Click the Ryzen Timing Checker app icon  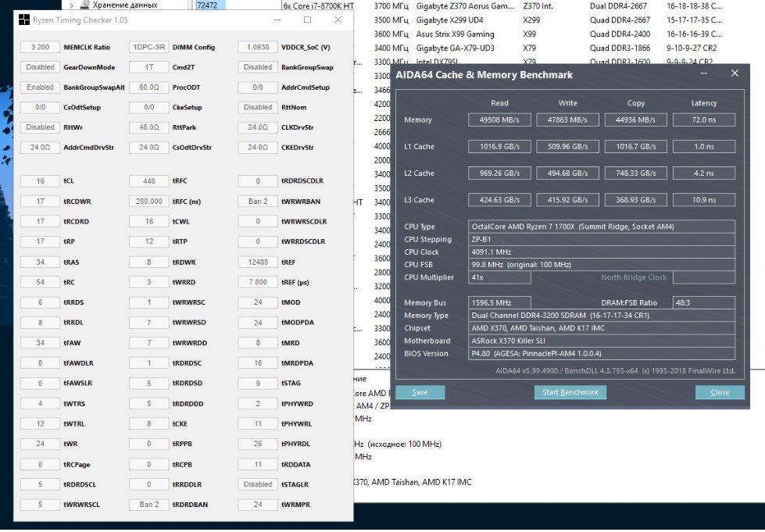23,20
